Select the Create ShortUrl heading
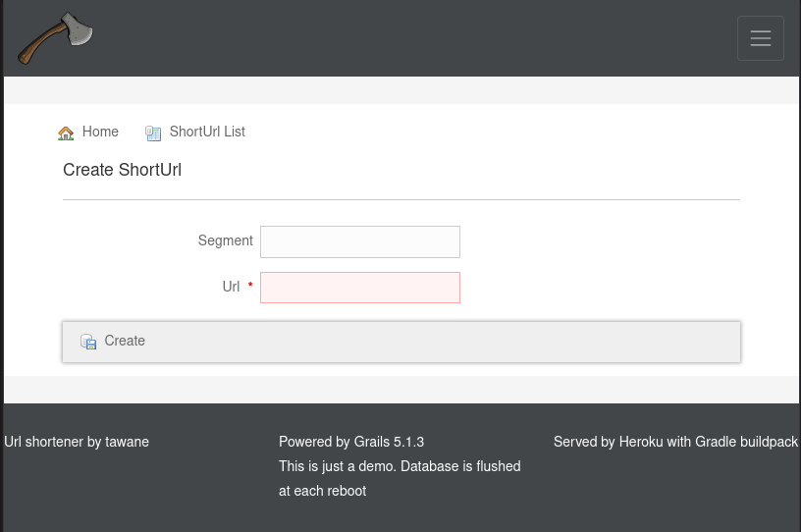The image size is (801, 532). point(122,170)
